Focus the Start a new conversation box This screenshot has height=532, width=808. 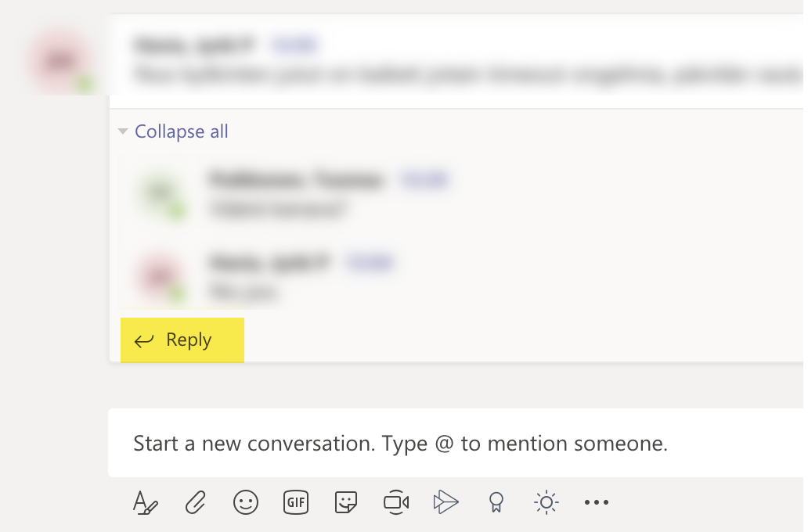(x=456, y=443)
